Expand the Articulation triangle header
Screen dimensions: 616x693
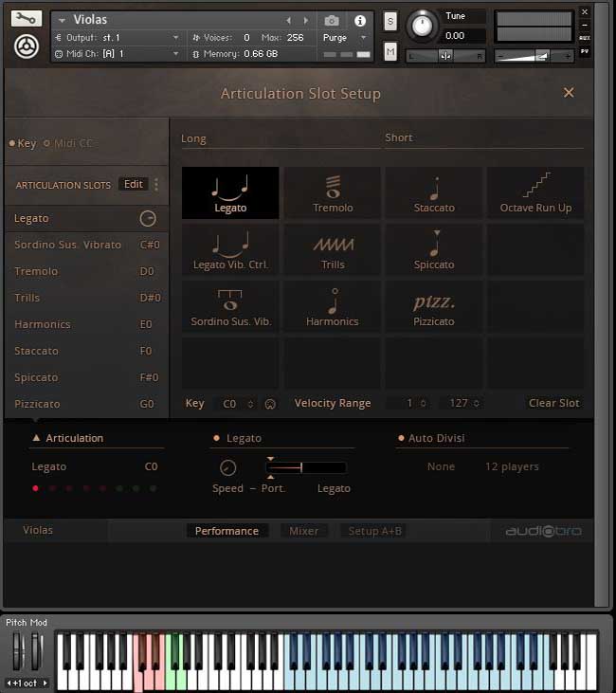tap(36, 438)
